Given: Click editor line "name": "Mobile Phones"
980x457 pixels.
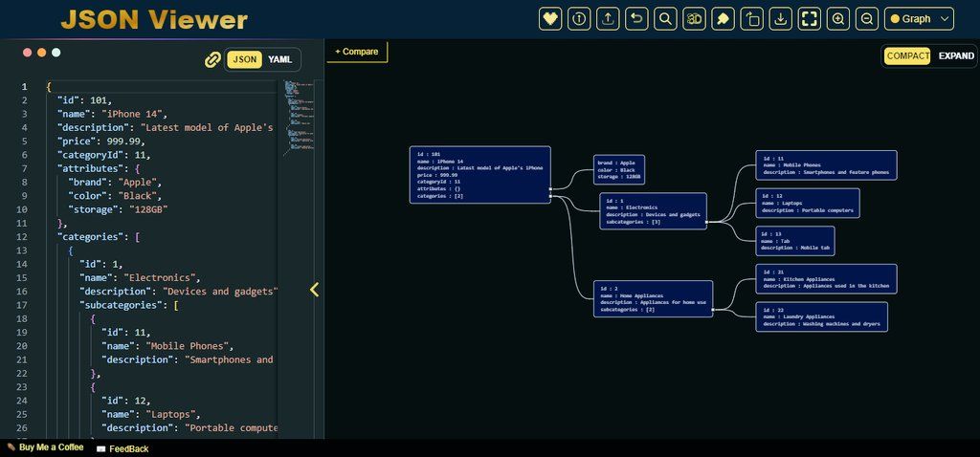Looking at the screenshot, I should 168,346.
